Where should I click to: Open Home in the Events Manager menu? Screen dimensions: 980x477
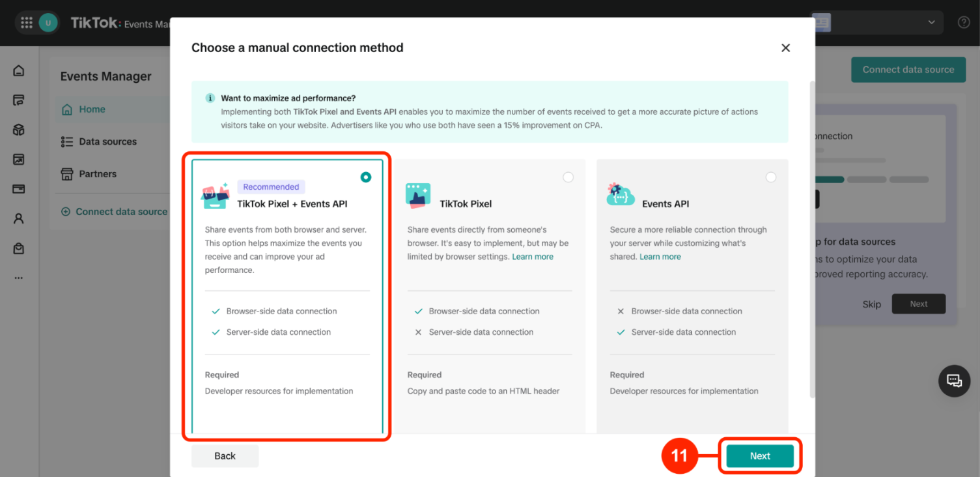112,109
